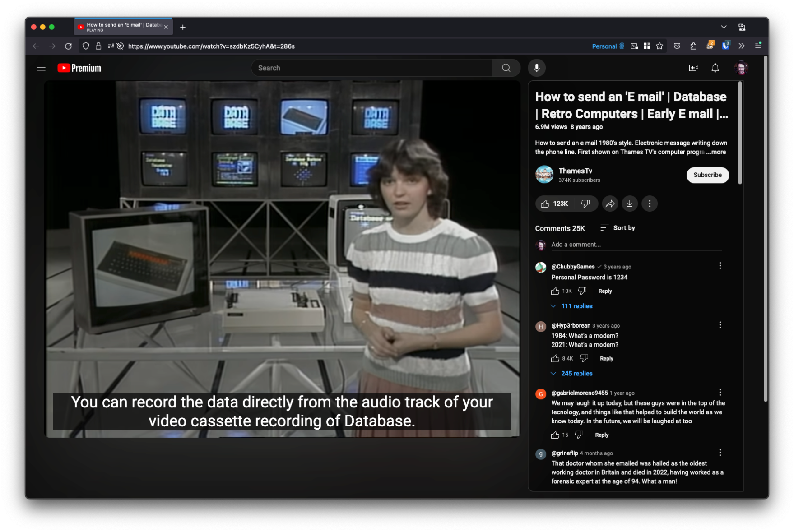The image size is (794, 532).
Task: Click the page vertical scrollbar
Action: (x=765, y=226)
